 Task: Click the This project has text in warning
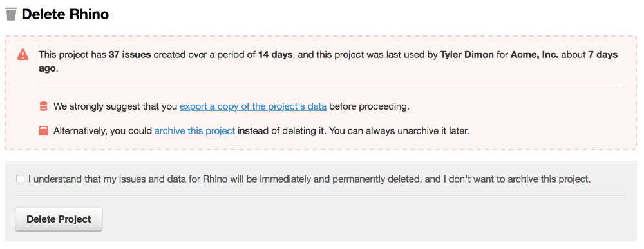73,55
